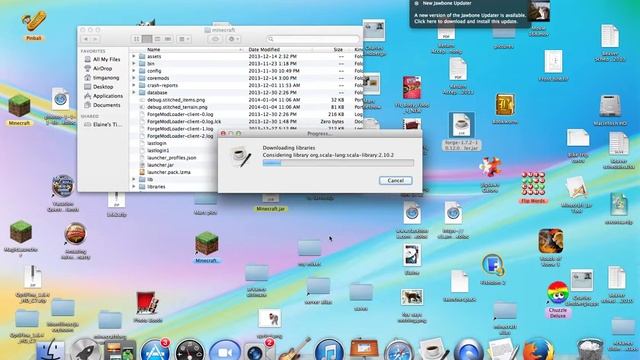640x360 pixels.
Task: Expand the libraries folder
Action: click(x=134, y=187)
